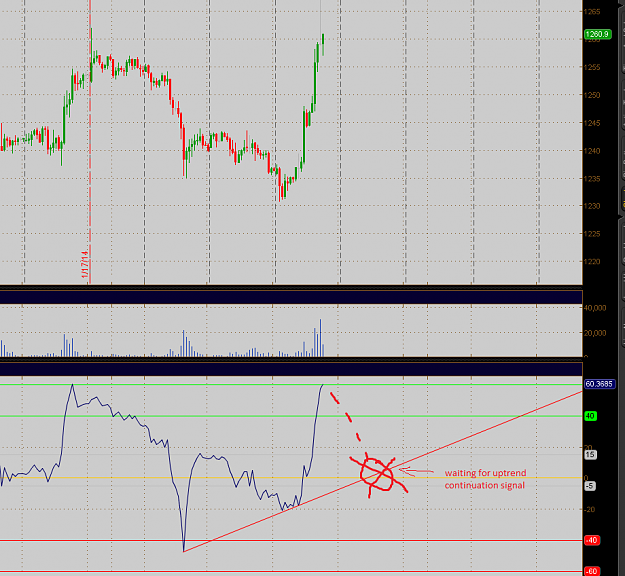
Task: Click the grey 15 level tag
Action: coord(590,455)
